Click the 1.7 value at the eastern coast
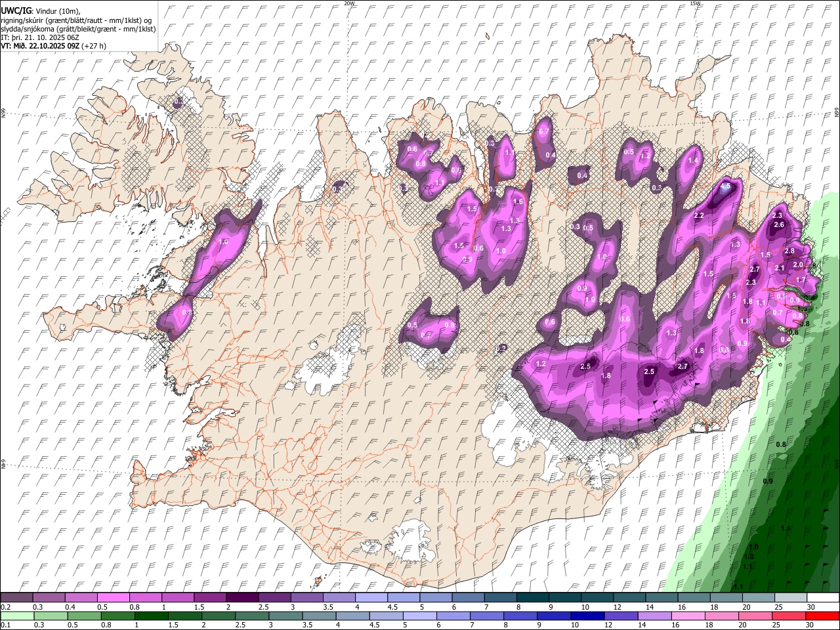Image resolution: width=840 pixels, height=630 pixels. point(801,280)
